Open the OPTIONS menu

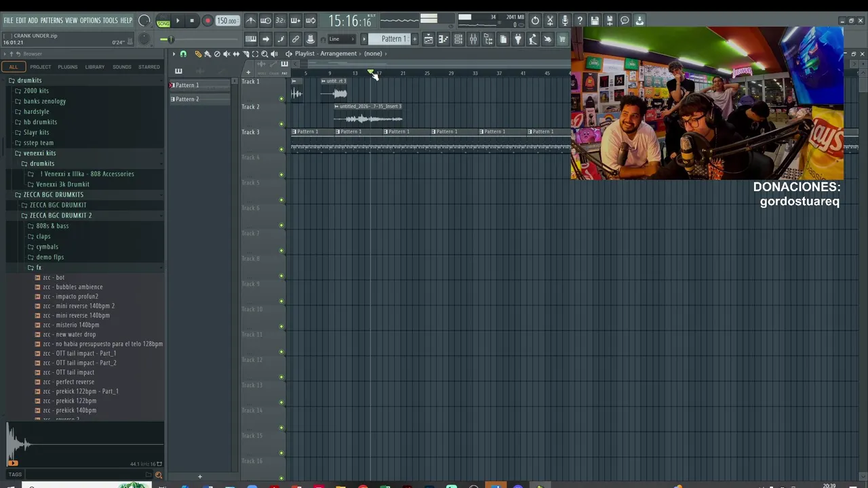pos(90,21)
